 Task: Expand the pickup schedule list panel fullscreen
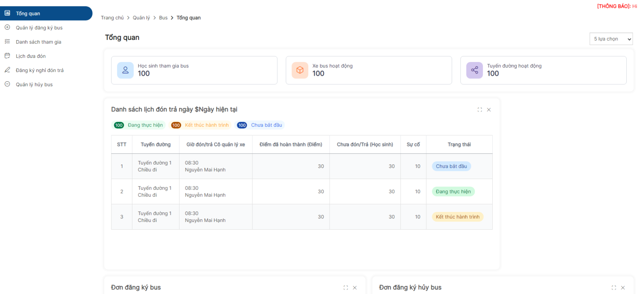coord(479,110)
